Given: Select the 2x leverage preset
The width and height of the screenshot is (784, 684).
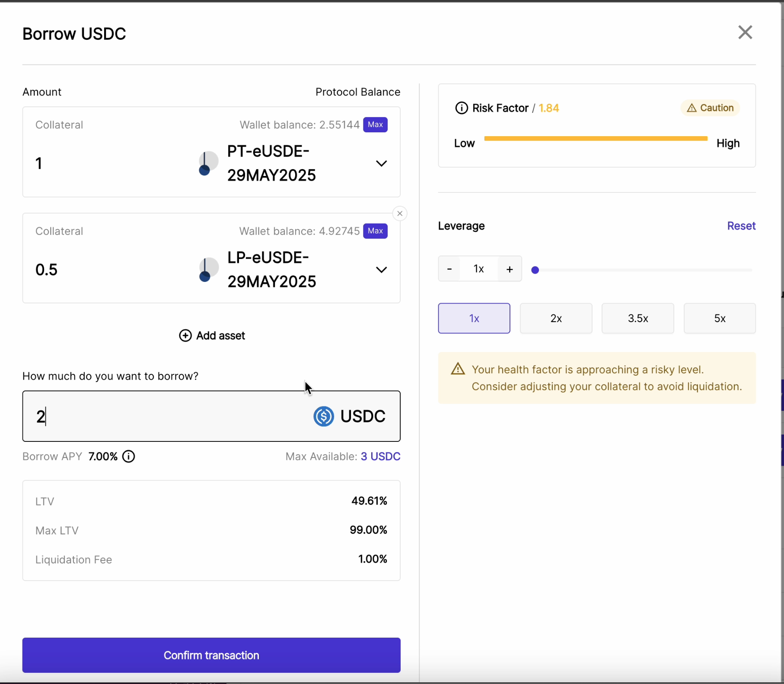Looking at the screenshot, I should [556, 318].
